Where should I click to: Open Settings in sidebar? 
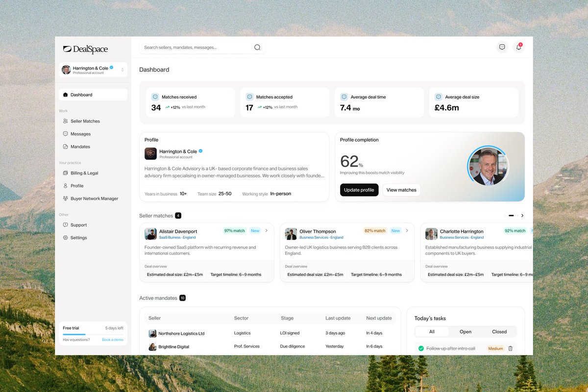(93, 238)
